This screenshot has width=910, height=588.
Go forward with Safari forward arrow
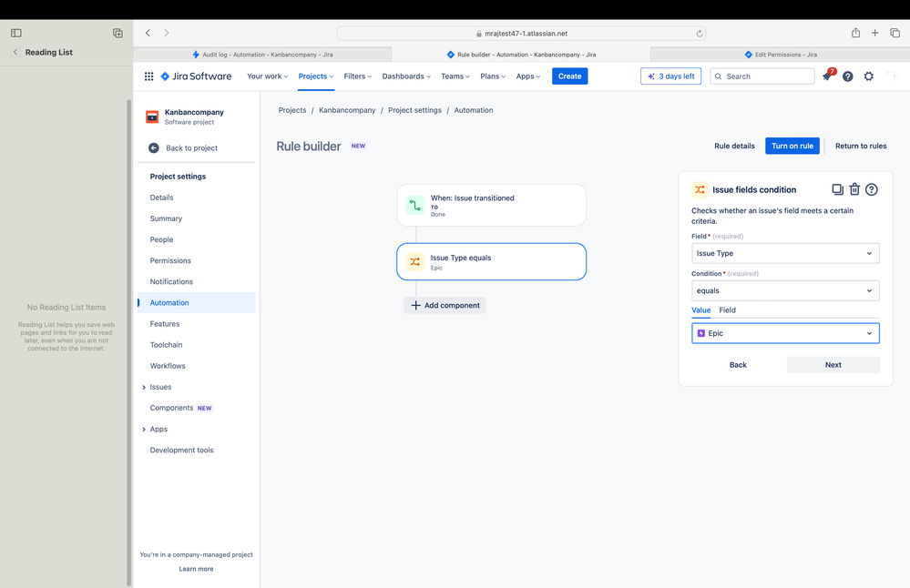point(167,33)
